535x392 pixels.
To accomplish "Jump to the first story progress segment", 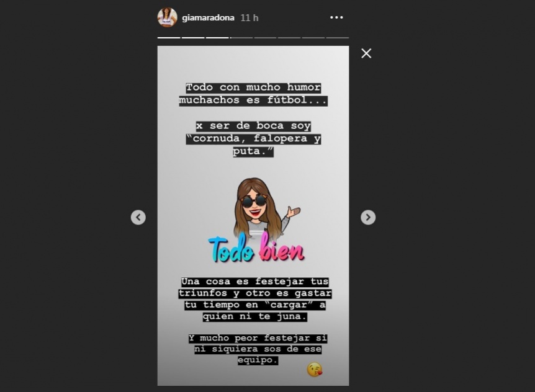I will [x=169, y=37].
